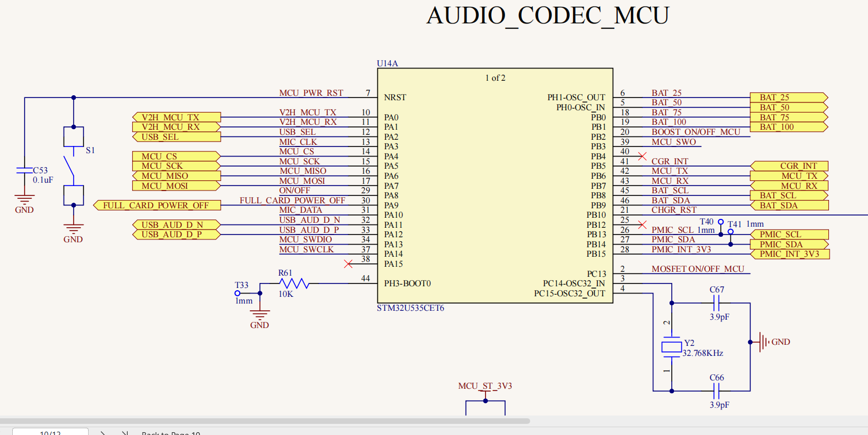
Task: Click the last page navigation arrow
Action: (124, 432)
